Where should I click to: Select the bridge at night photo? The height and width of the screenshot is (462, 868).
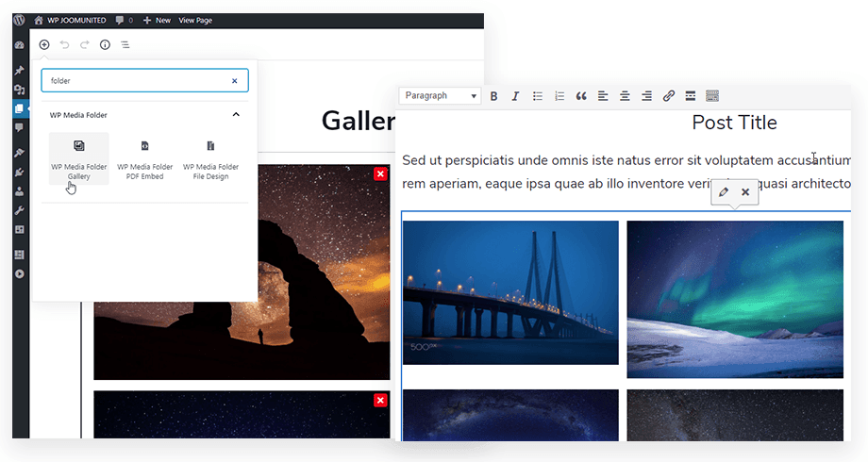[x=510, y=292]
